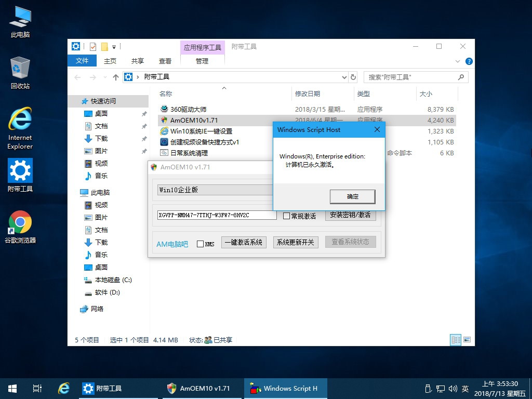Select Win10系统IE一键设置 file
Viewport: 532px width, 399px height.
(x=201, y=131)
